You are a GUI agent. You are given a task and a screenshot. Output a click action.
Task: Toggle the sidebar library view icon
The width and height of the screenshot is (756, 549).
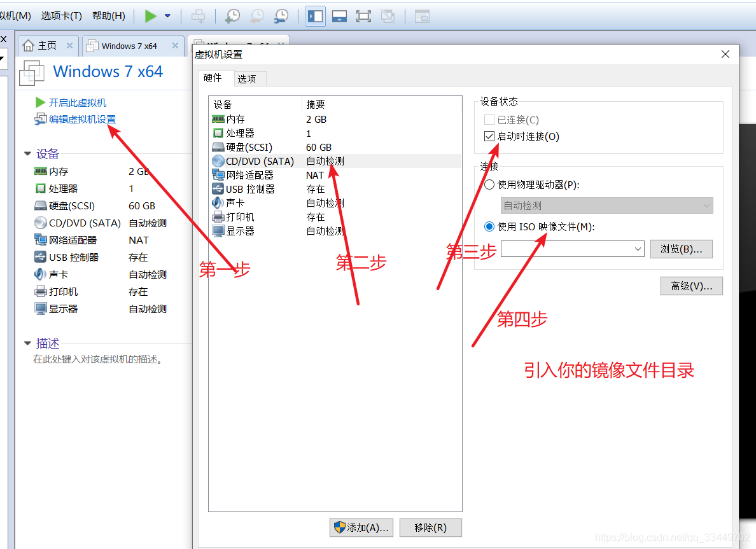[x=316, y=17]
